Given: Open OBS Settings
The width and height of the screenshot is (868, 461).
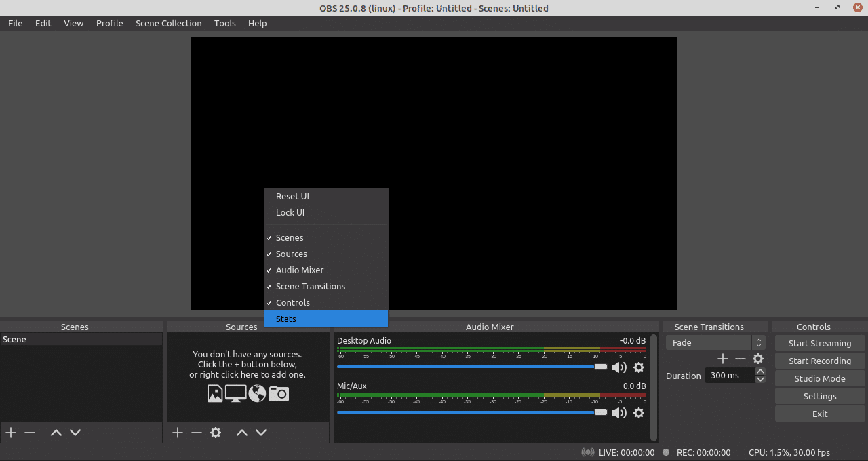Looking at the screenshot, I should [x=819, y=396].
